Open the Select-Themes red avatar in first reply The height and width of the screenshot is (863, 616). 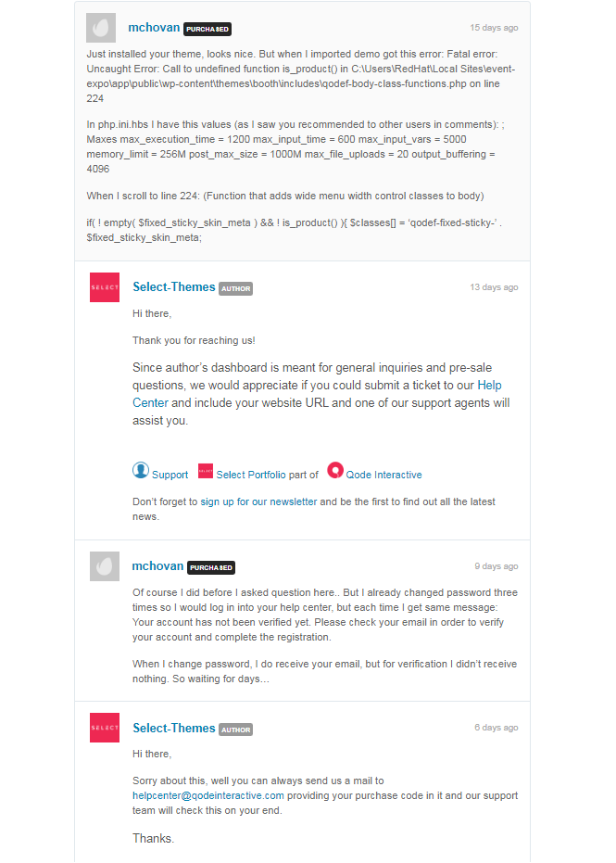point(105,287)
